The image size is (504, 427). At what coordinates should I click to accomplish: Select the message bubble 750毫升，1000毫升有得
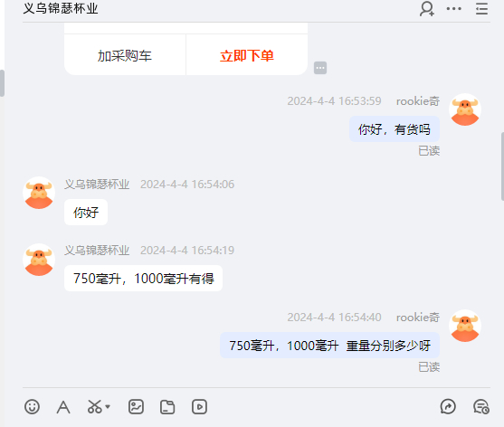[143, 279]
